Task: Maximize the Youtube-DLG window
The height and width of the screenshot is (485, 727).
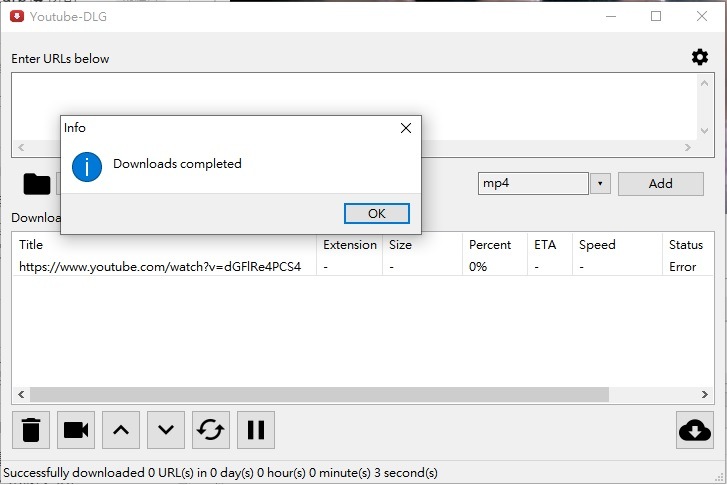Action: point(656,16)
